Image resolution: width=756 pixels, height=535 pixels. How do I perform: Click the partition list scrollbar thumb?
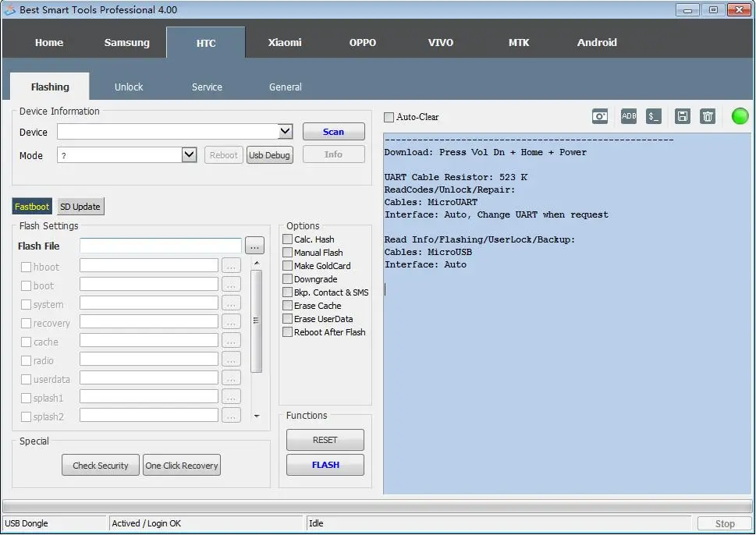pos(257,321)
